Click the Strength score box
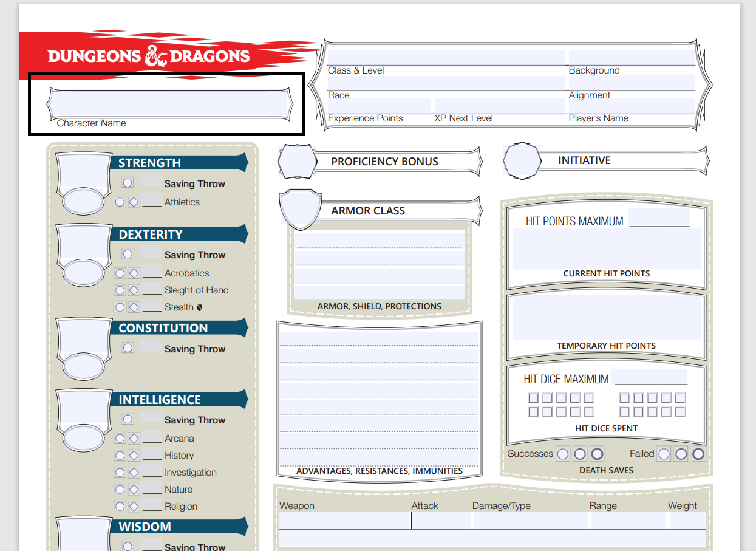This screenshot has height=551, width=756. [84, 170]
